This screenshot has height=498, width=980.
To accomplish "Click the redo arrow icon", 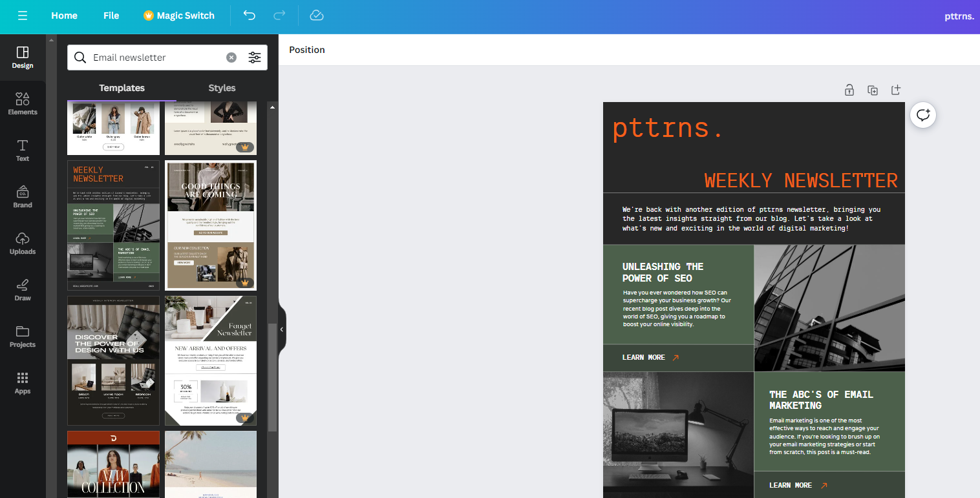I will coord(280,16).
